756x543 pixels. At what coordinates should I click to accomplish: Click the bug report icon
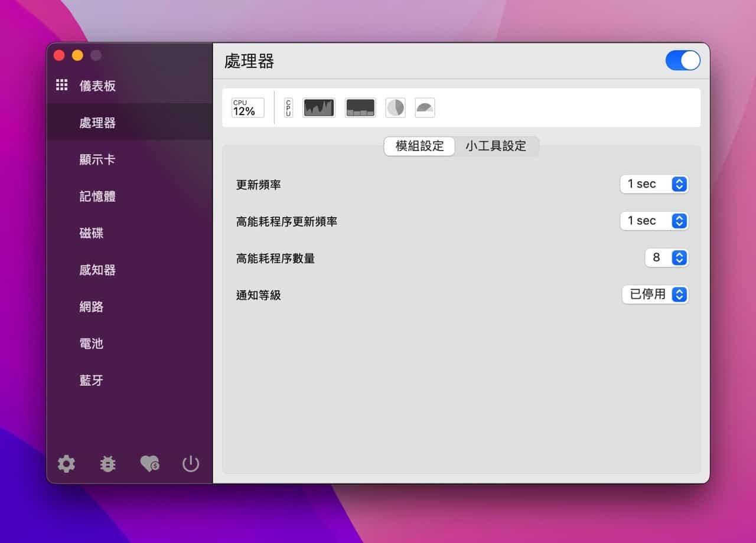click(107, 464)
